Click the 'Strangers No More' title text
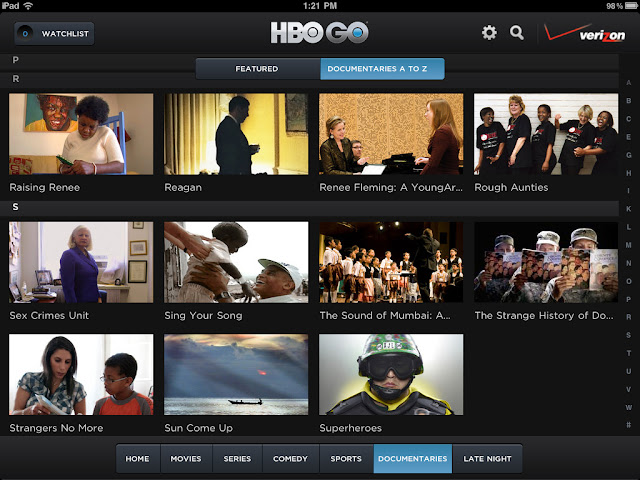Screen dimensions: 640x480 (x=56, y=428)
